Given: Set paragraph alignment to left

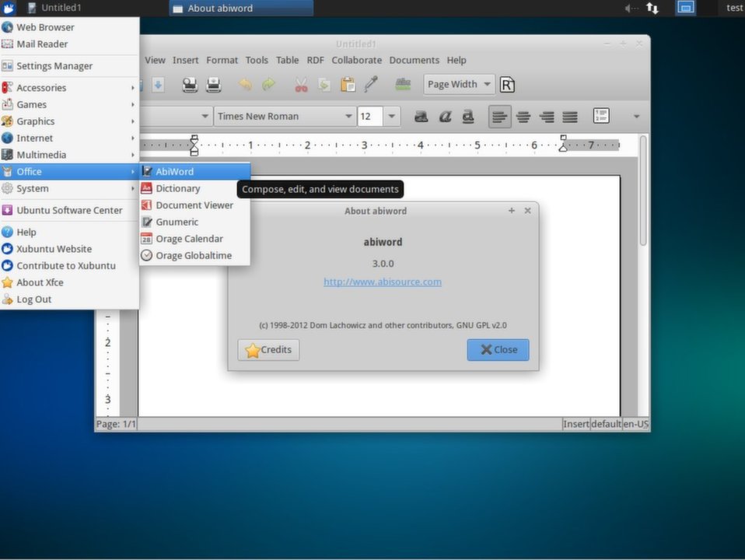Looking at the screenshot, I should (x=500, y=117).
